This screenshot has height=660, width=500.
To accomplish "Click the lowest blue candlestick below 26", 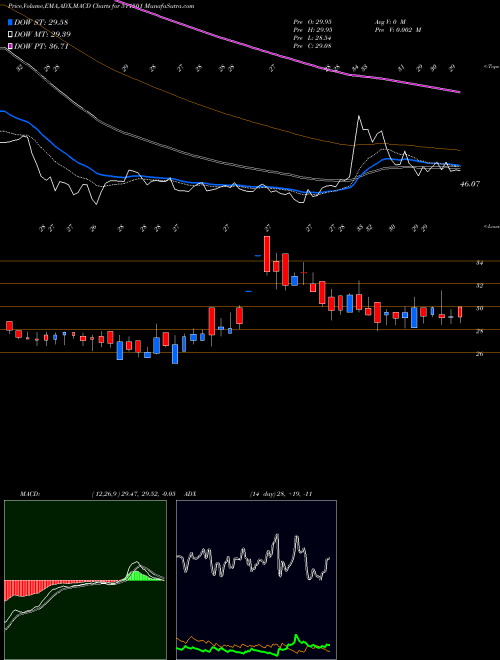I will (x=175, y=354).
